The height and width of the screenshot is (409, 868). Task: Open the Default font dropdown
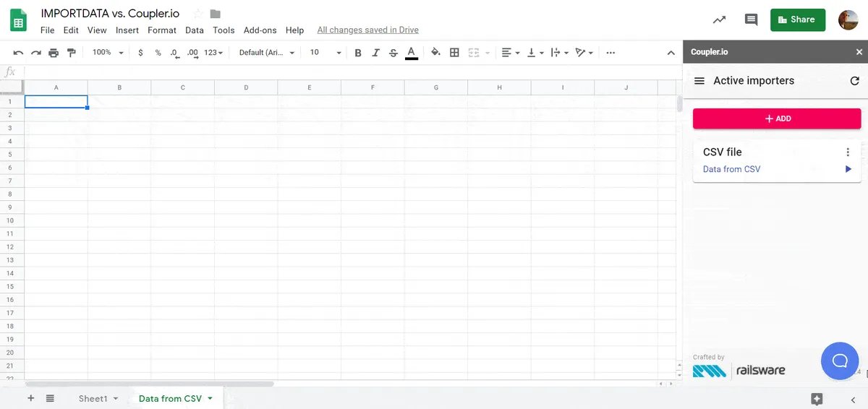click(x=267, y=53)
